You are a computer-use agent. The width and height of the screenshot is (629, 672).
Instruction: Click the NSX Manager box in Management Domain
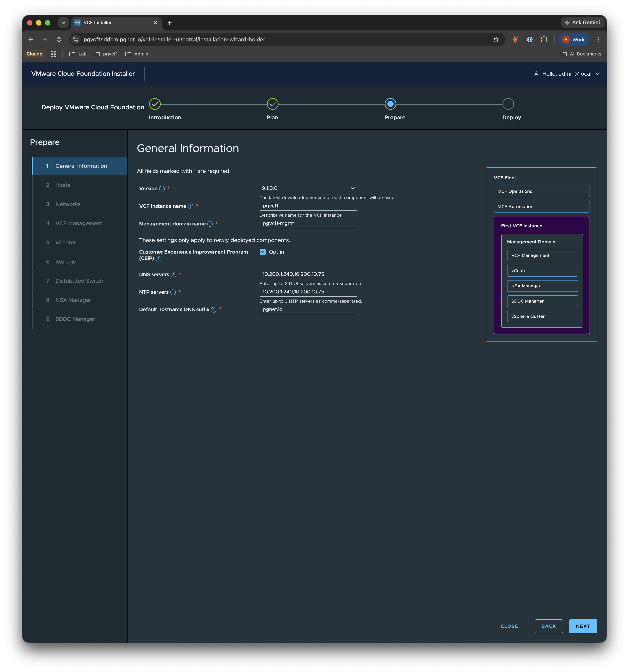coord(542,286)
